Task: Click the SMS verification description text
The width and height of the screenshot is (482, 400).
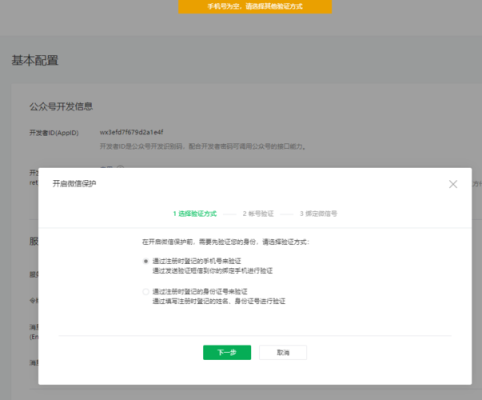Action: pos(212,271)
